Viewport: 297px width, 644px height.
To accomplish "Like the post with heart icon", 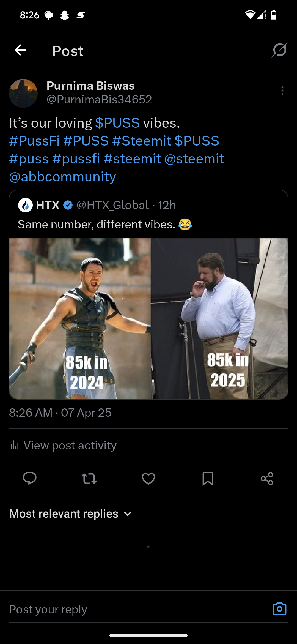I will [x=148, y=478].
